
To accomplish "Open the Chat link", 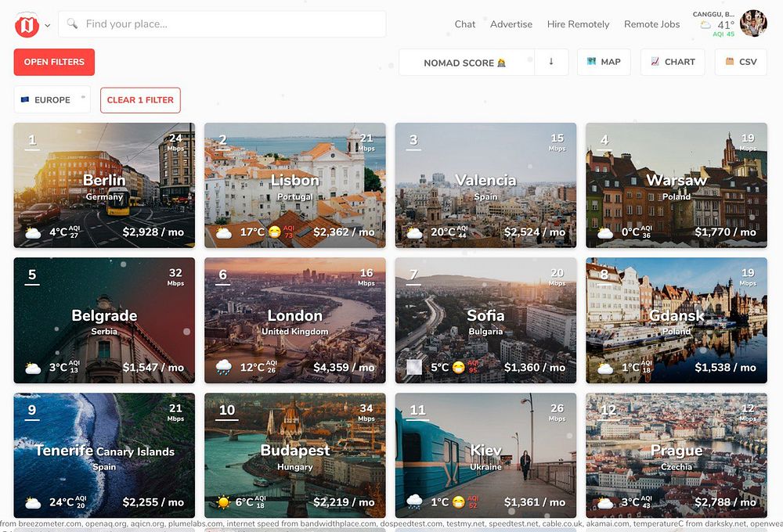I will tap(465, 24).
